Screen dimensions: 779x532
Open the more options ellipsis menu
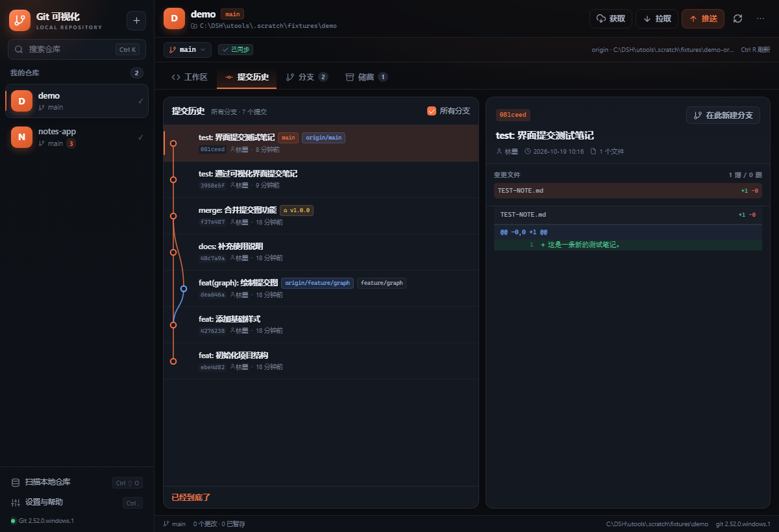coord(761,19)
